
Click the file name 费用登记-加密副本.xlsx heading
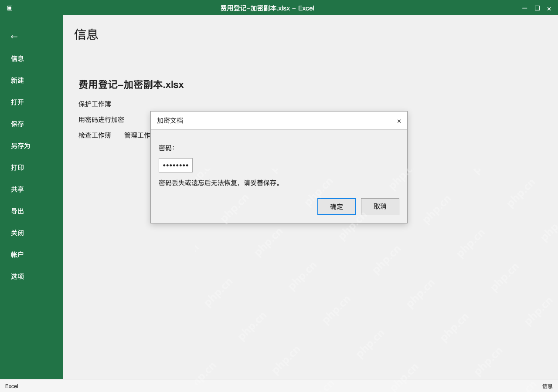coord(131,84)
